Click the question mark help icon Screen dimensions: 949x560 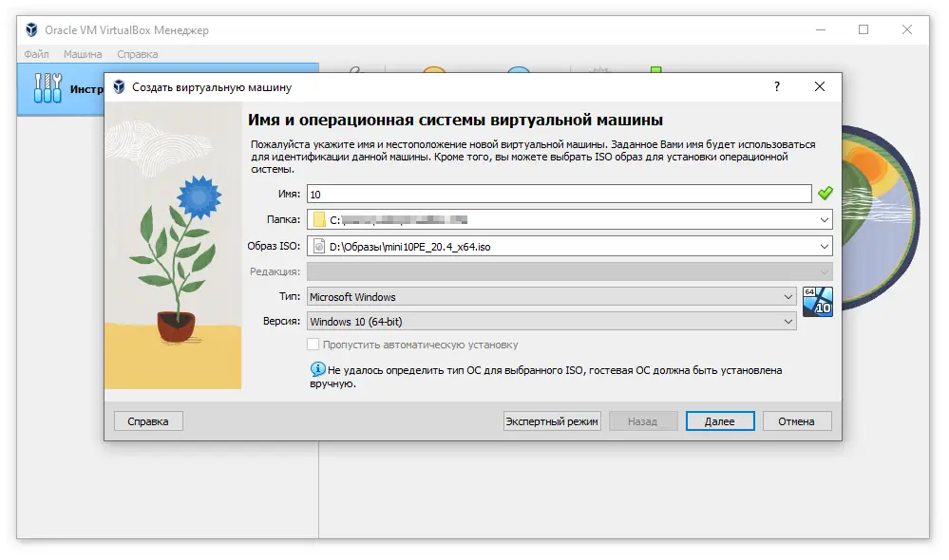pos(776,86)
